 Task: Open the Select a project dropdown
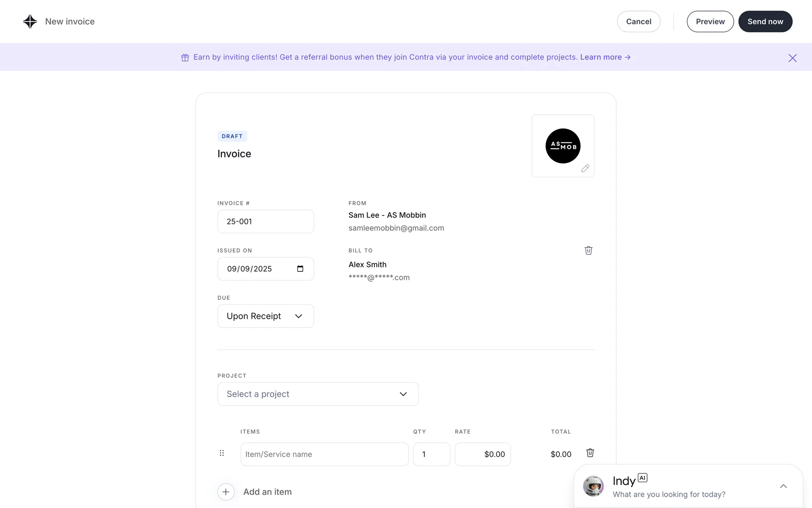coord(318,394)
